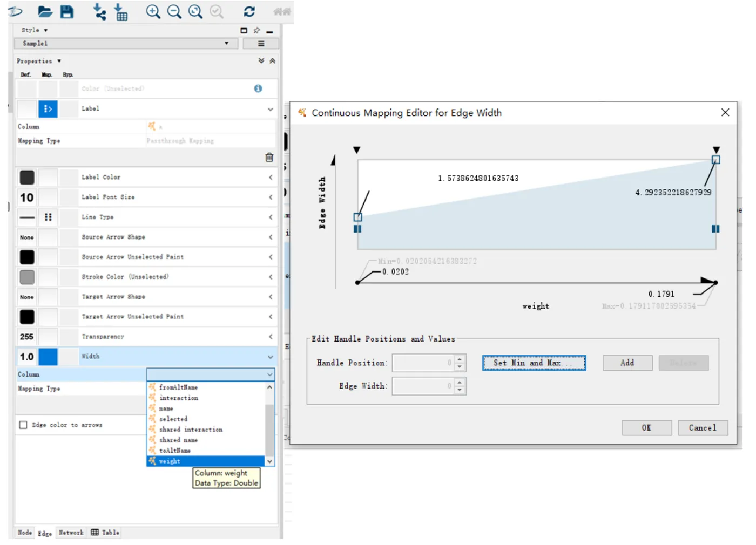The width and height of the screenshot is (756, 545).
Task: Click the Width mapping blue cell
Action: click(x=48, y=357)
